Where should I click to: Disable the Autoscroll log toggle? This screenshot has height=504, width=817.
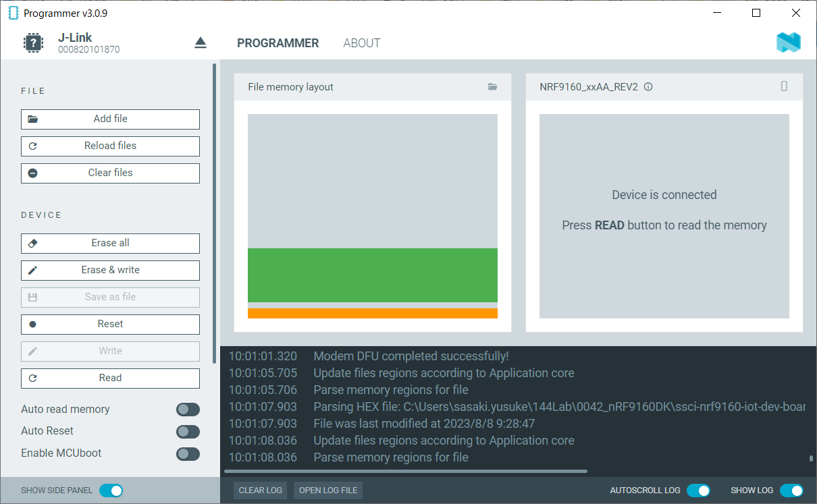698,491
